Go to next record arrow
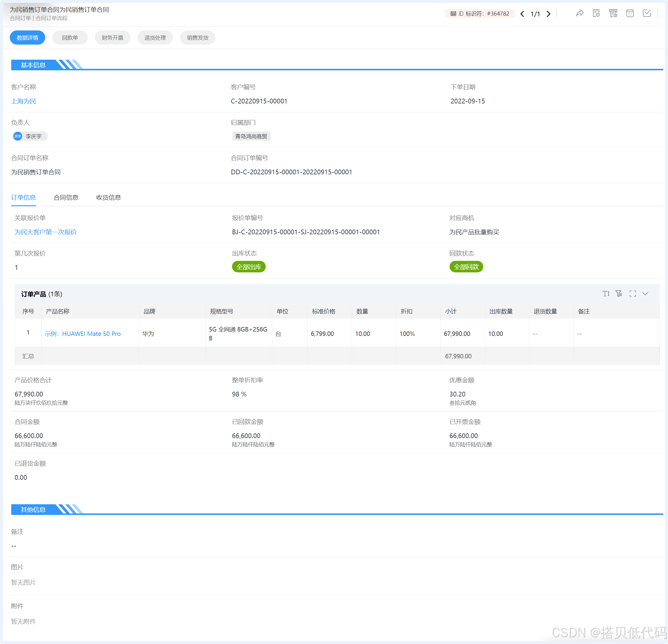This screenshot has height=644, width=668. click(548, 14)
